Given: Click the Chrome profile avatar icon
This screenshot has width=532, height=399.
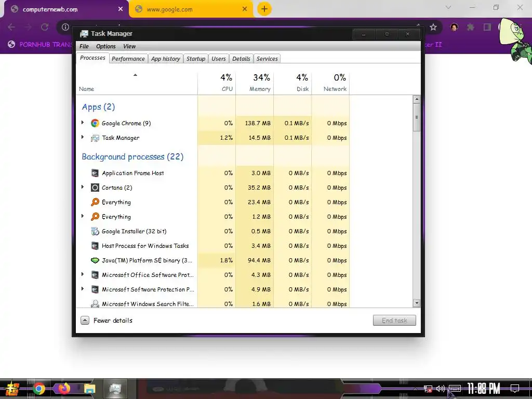Looking at the screenshot, I should 454,27.
